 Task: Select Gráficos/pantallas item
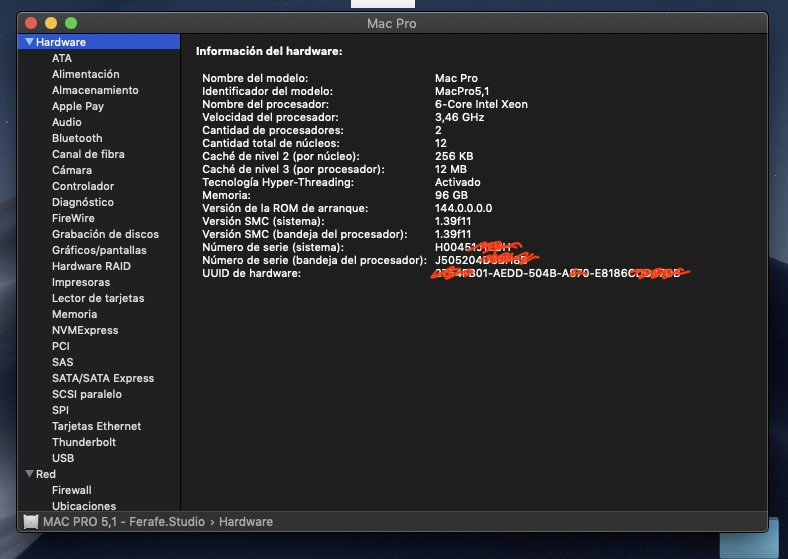pyautogui.click(x=99, y=250)
